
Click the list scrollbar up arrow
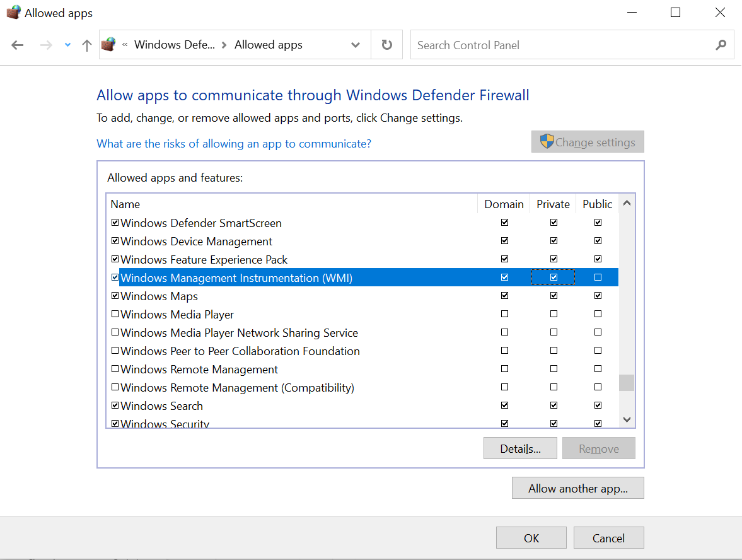coord(627,204)
